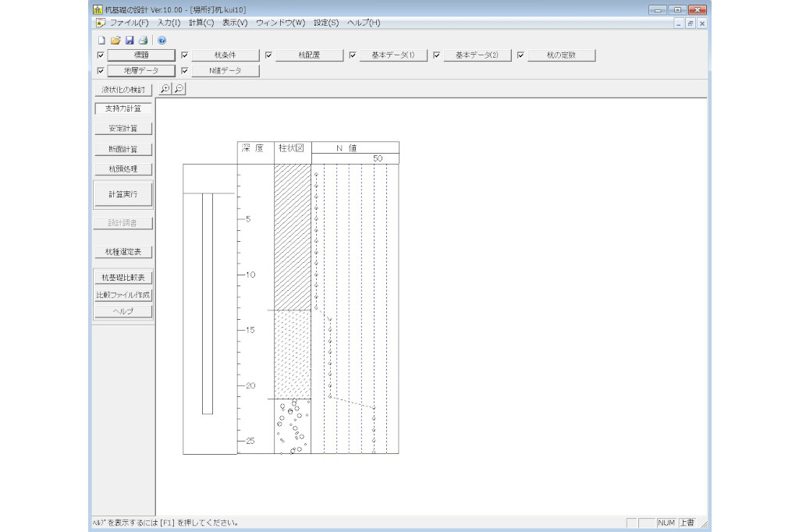This screenshot has width=799, height=532.
Task: Click the 液状化の検討 button
Action: (123, 90)
